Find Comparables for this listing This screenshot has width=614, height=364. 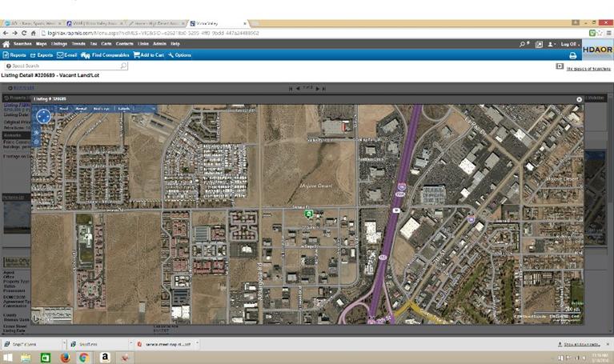pyautogui.click(x=105, y=55)
